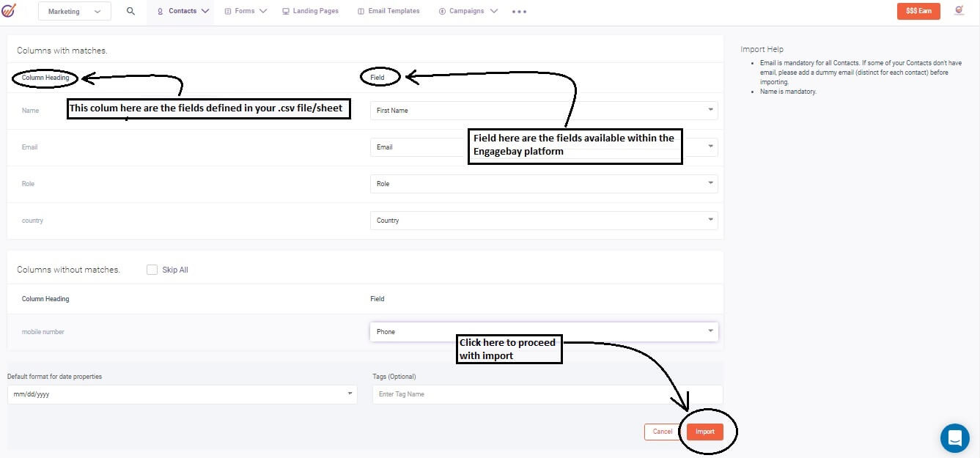Enable the Skip All checkbox
Screen dimensions: 980x458
(152, 270)
